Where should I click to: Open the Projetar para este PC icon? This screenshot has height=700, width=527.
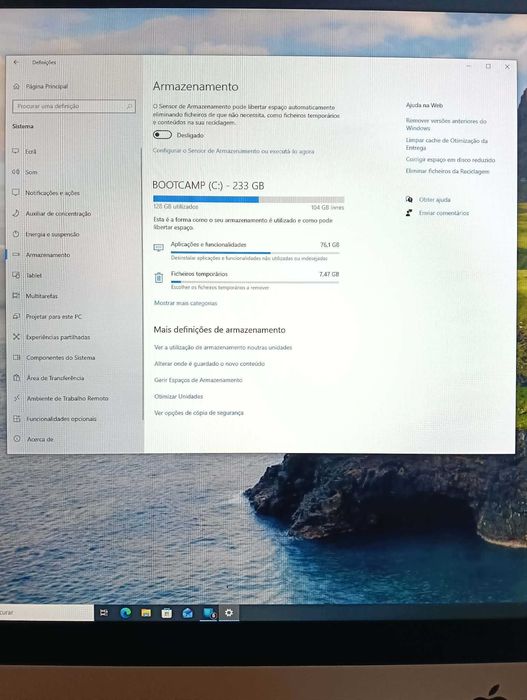pyautogui.click(x=17, y=316)
